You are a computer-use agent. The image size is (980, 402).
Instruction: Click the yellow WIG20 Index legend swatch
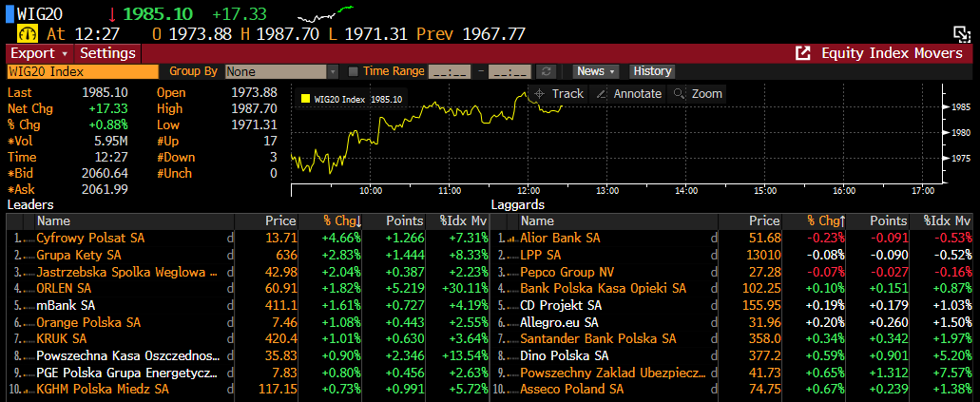coord(305,99)
